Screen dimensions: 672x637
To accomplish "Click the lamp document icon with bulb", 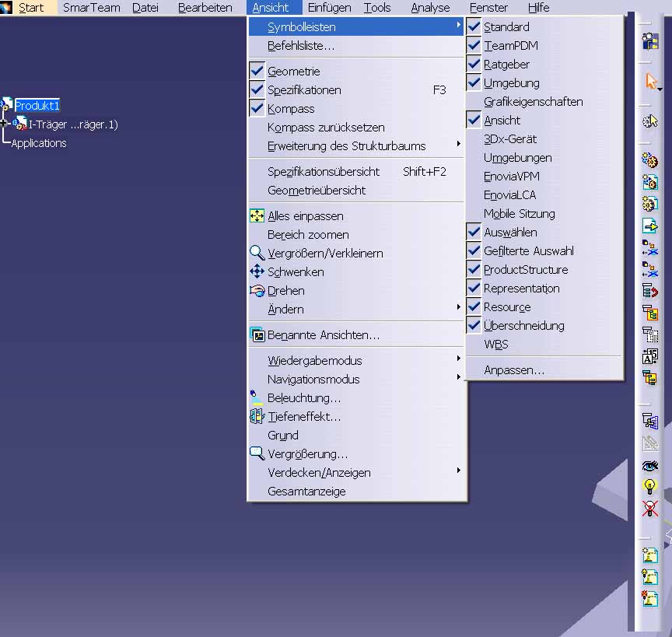I will click(x=650, y=577).
